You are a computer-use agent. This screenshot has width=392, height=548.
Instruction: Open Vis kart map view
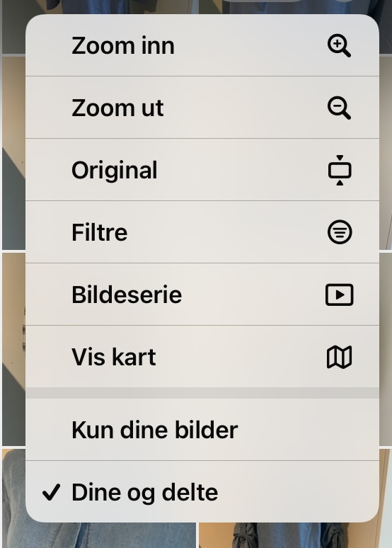tap(202, 357)
